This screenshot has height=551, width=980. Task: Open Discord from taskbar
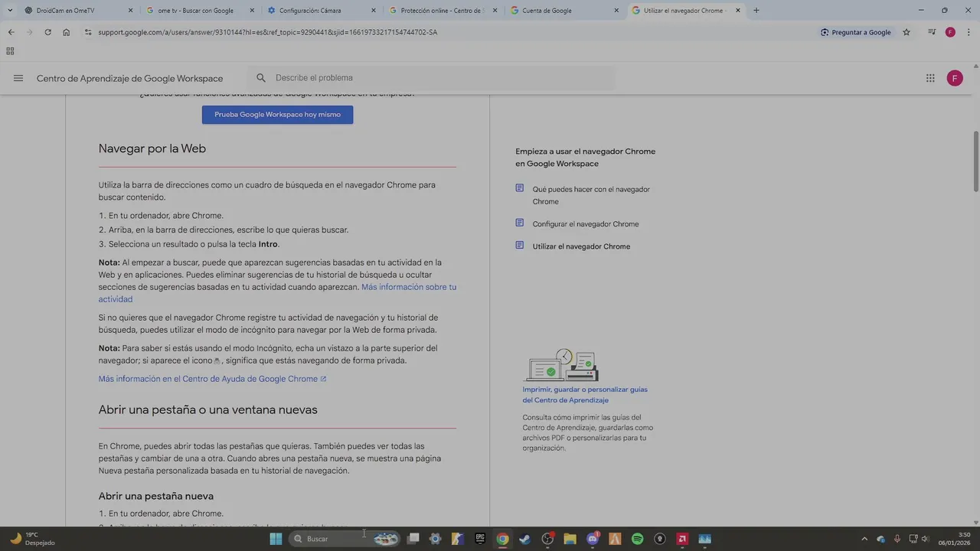(x=593, y=539)
